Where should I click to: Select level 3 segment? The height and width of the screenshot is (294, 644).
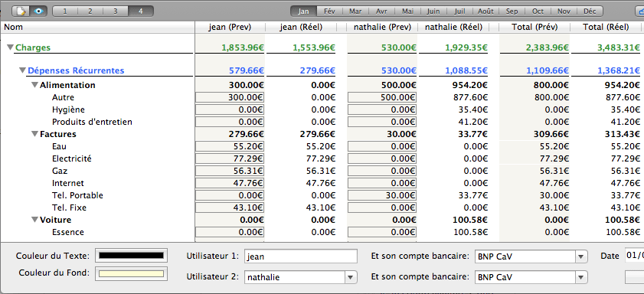tap(116, 11)
